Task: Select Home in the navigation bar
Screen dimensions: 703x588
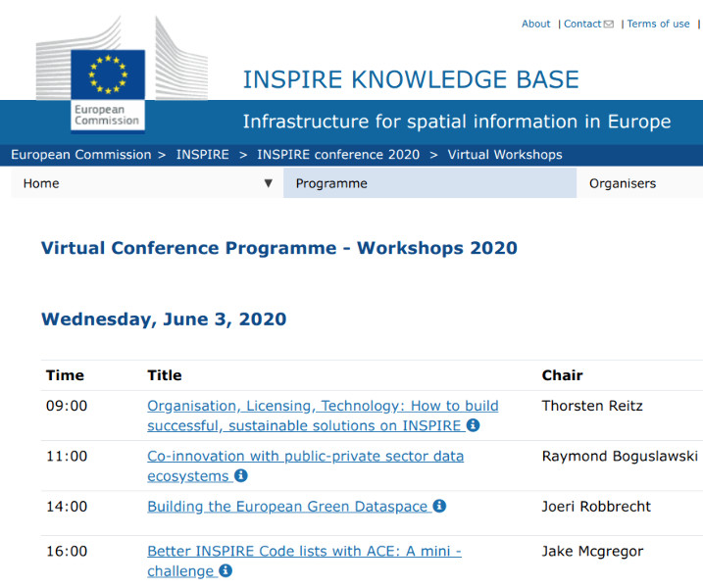Action: pos(41,183)
